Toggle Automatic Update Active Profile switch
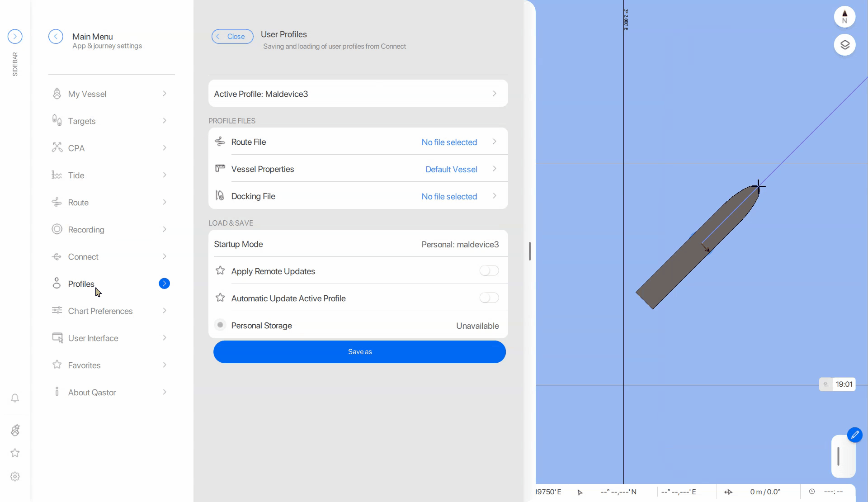 (x=489, y=298)
